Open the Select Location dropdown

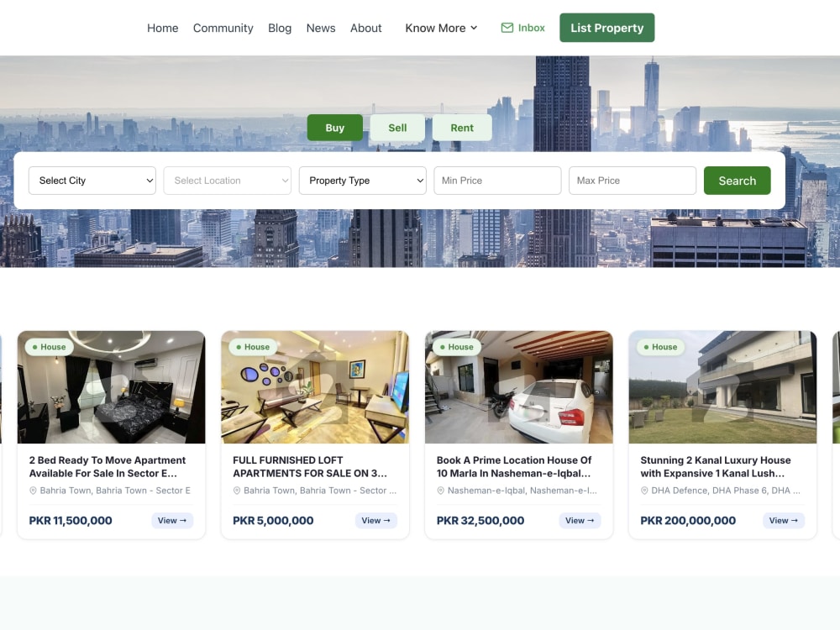coord(227,181)
